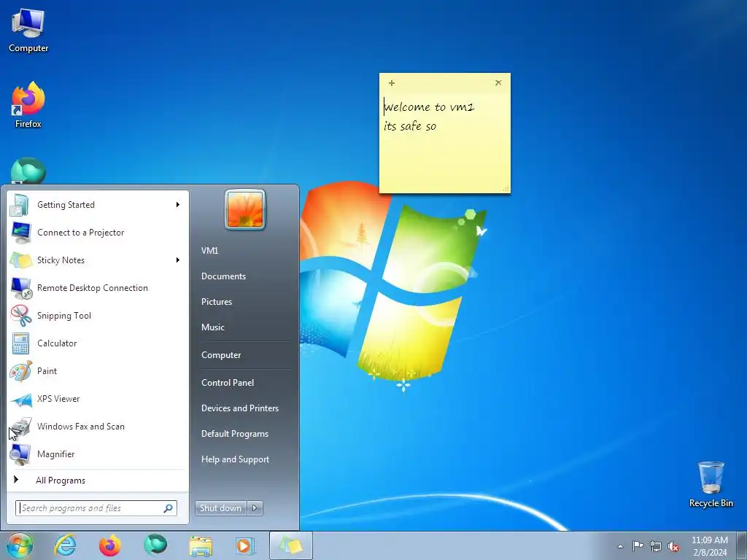This screenshot has width=747, height=560.
Task: Open Computer from Start menu right pane
Action: tap(221, 355)
